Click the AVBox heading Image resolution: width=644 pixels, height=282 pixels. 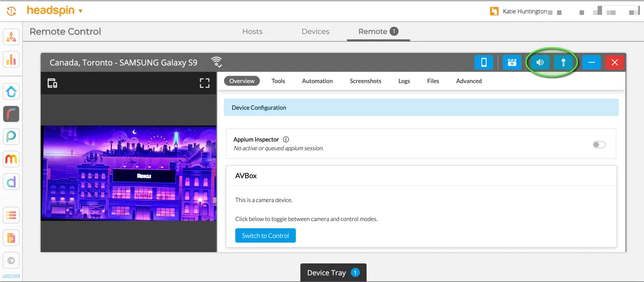coord(246,176)
